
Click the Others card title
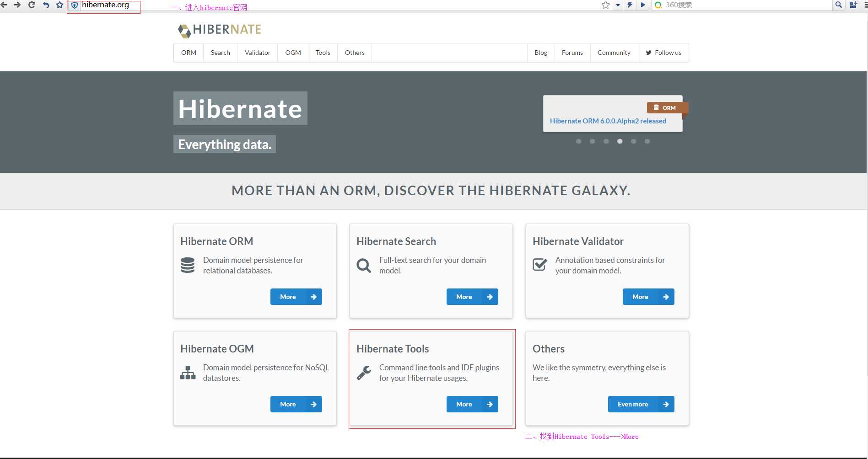pyautogui.click(x=549, y=349)
